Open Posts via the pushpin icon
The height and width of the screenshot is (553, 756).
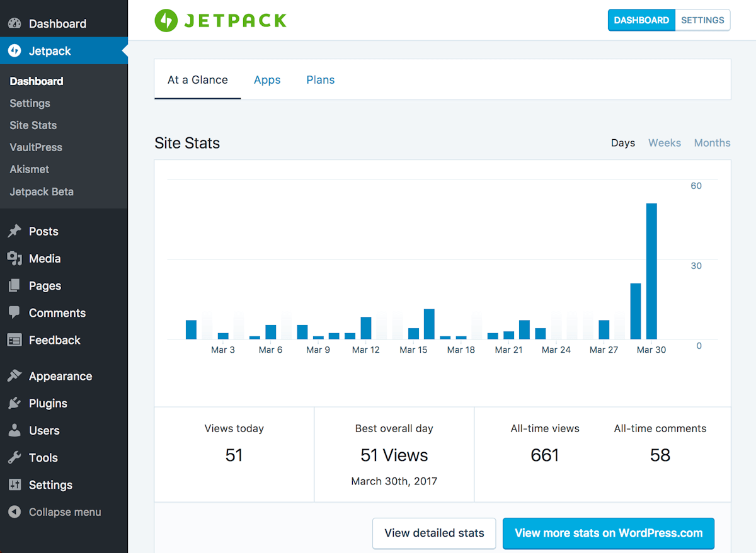click(14, 231)
